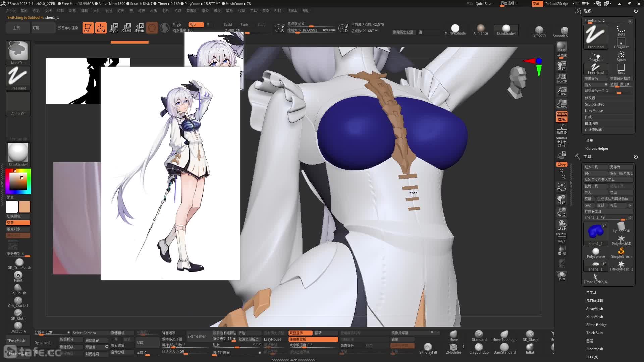This screenshot has height=362, width=644.
Task: Select the Smooth brush icon
Action: click(539, 31)
